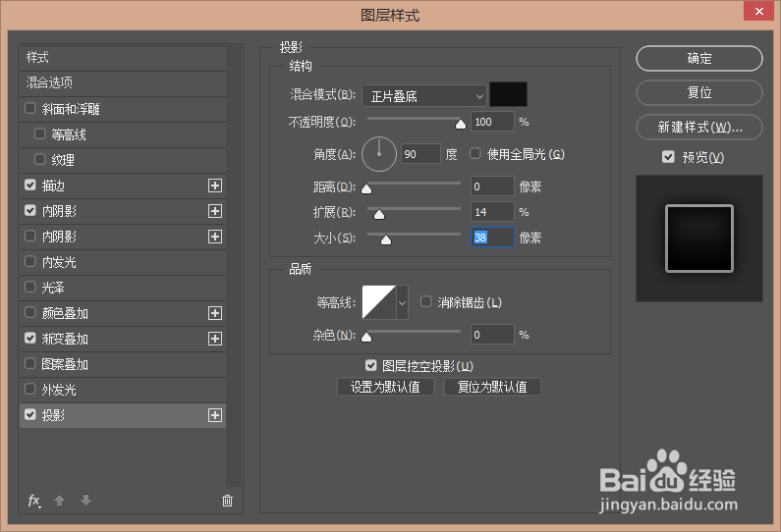The image size is (781, 532).
Task: Enable the 外发光 checkbox
Action: coord(30,389)
